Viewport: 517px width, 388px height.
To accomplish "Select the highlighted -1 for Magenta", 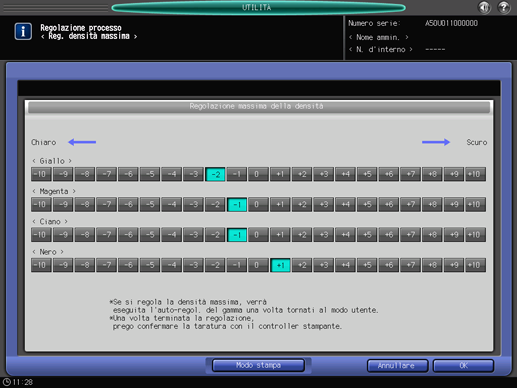I will 237,204.
